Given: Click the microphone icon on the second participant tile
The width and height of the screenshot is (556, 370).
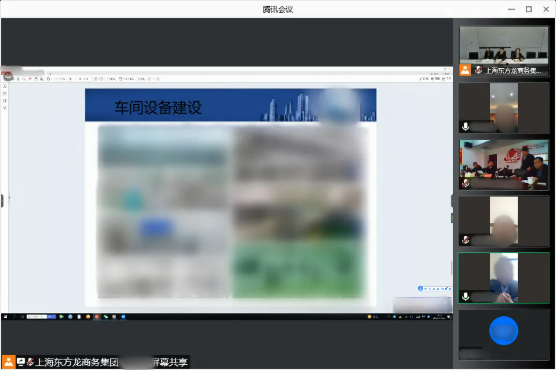Looking at the screenshot, I should click(466, 126).
